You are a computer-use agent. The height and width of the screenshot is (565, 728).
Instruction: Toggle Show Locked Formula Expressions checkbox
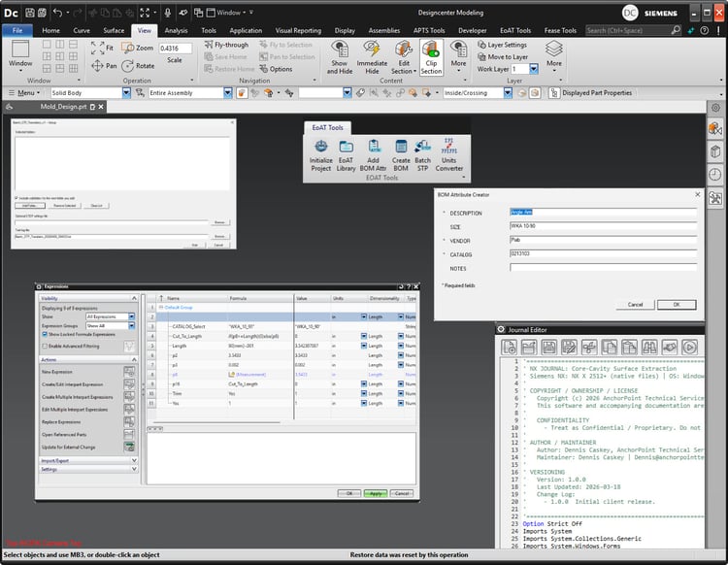coord(45,334)
